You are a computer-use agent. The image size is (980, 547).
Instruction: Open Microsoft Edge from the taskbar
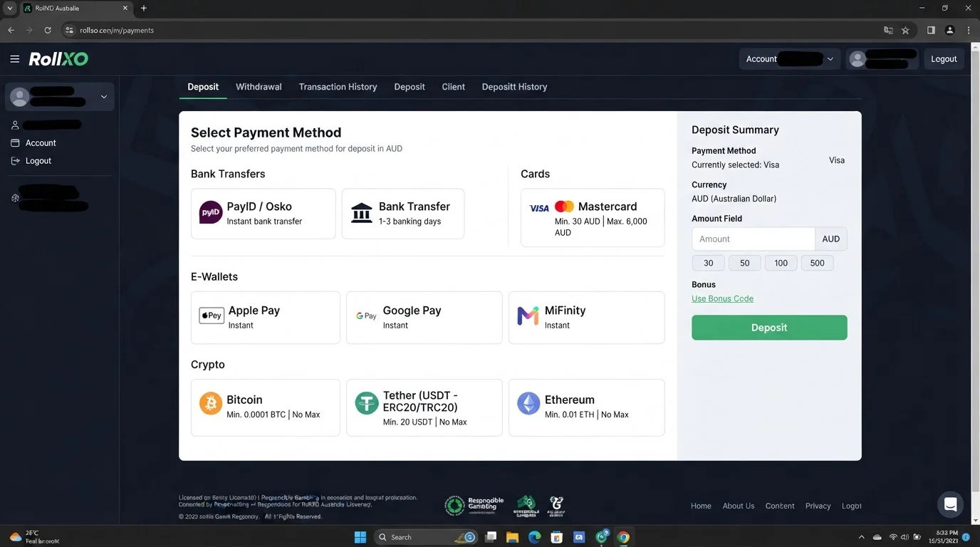click(x=535, y=537)
